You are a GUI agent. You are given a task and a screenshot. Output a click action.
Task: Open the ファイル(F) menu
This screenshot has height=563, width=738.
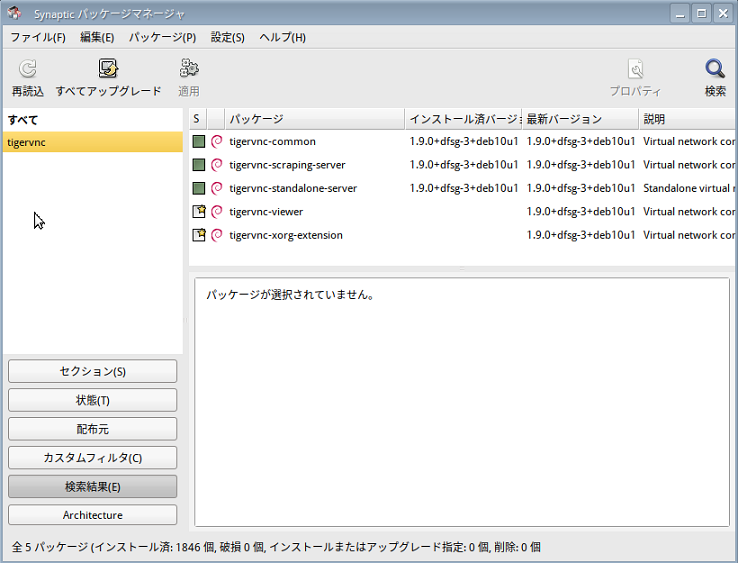coord(38,37)
